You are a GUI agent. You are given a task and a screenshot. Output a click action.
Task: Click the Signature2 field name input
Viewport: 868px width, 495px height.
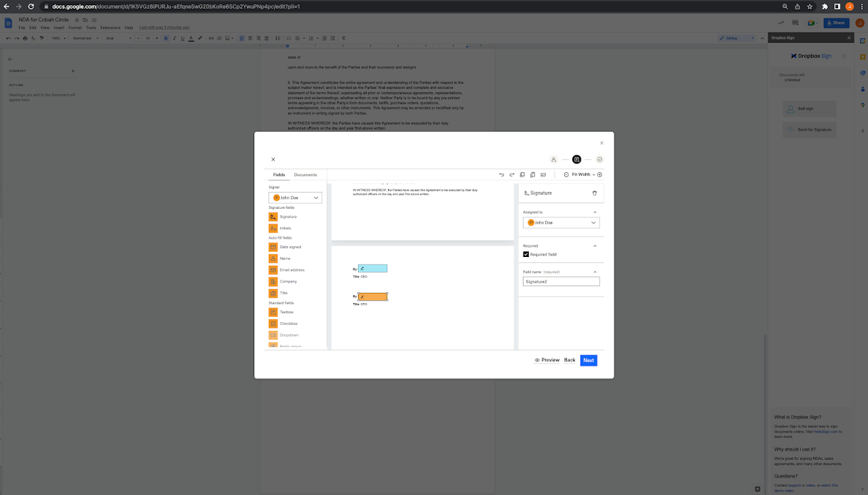tap(561, 281)
